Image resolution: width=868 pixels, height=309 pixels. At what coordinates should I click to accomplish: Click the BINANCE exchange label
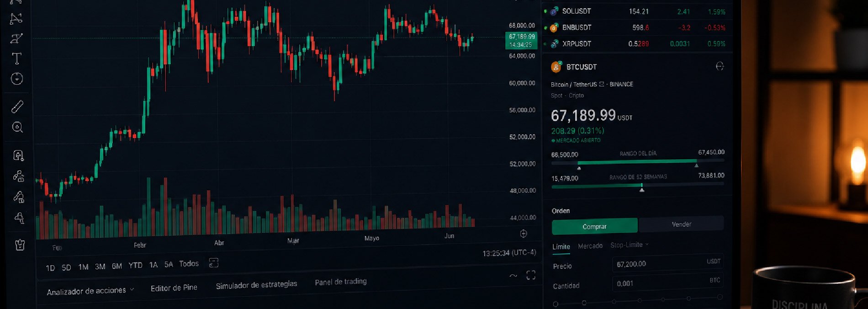click(621, 84)
